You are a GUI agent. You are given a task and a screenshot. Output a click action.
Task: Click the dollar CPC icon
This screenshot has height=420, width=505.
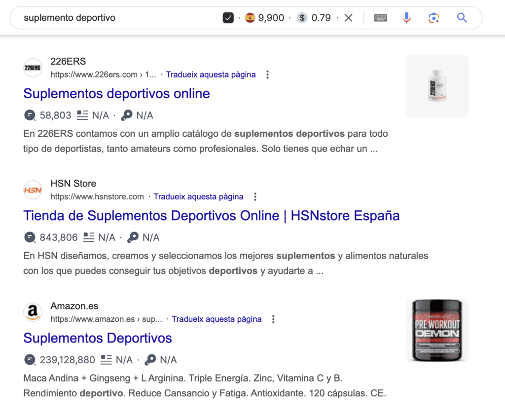(x=302, y=18)
